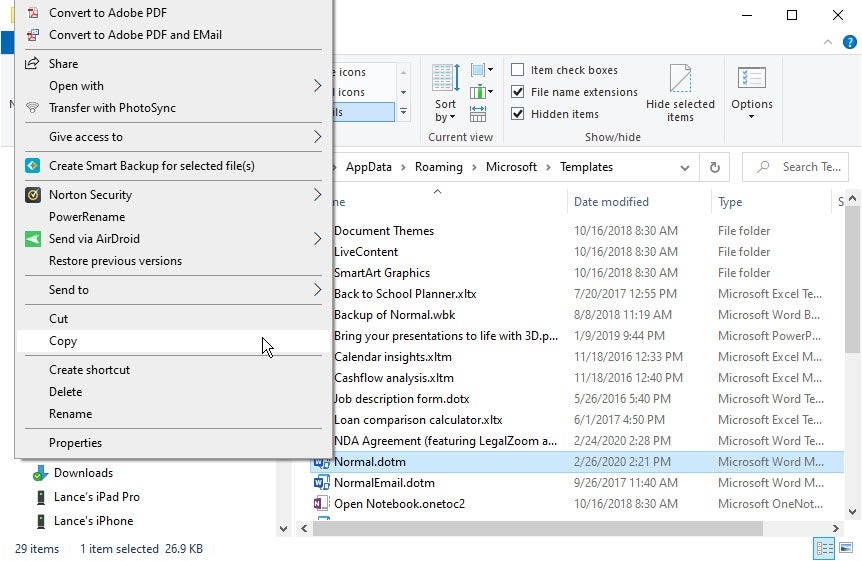Click the Share icon in context menu
This screenshot has height=561, width=862.
(32, 64)
